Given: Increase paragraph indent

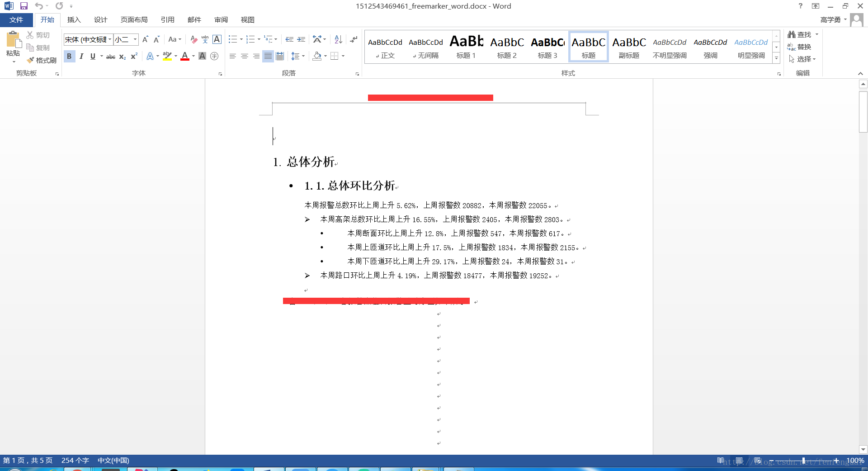Looking at the screenshot, I should tap(301, 39).
